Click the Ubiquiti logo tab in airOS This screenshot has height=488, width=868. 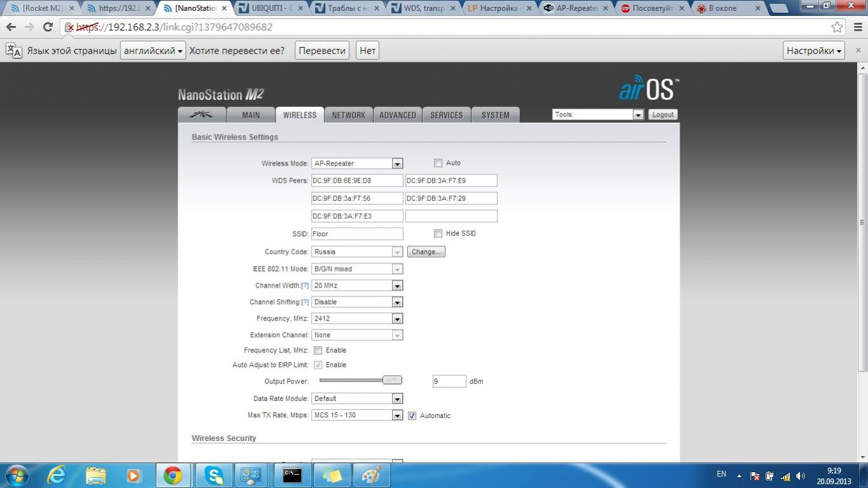pos(202,115)
